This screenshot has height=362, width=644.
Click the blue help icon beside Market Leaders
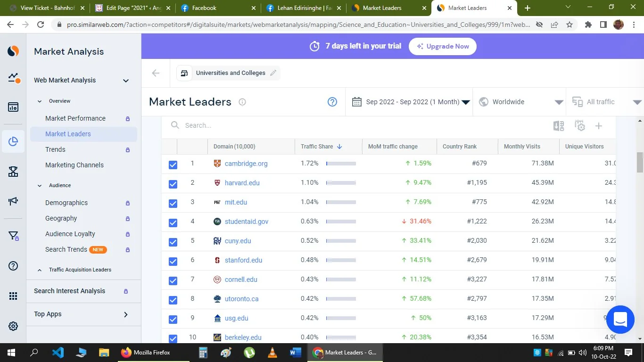coord(332,102)
